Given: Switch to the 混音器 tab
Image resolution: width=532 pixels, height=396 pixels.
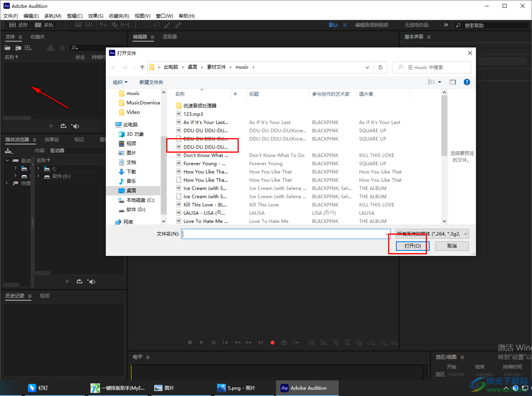Looking at the screenshot, I should click(x=170, y=37).
